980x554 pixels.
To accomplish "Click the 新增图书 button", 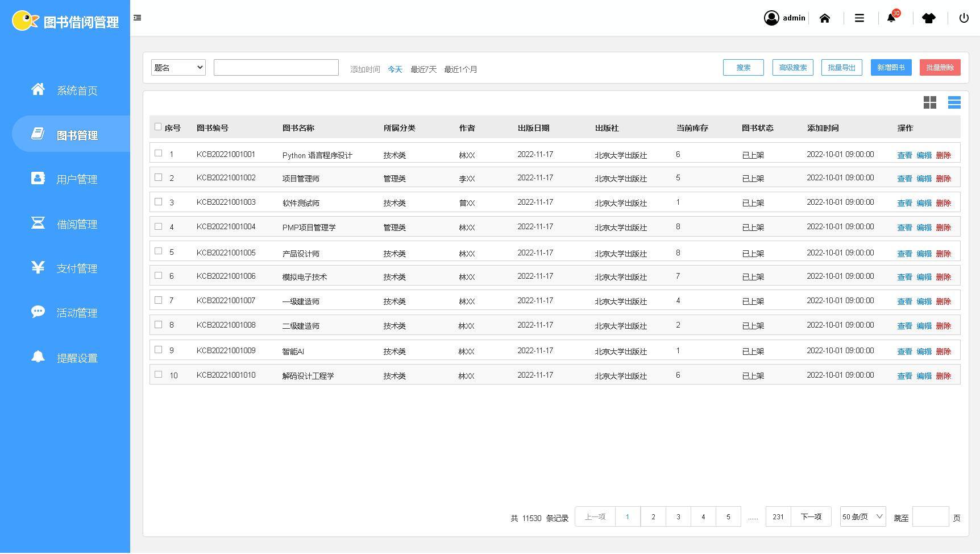I will (890, 68).
